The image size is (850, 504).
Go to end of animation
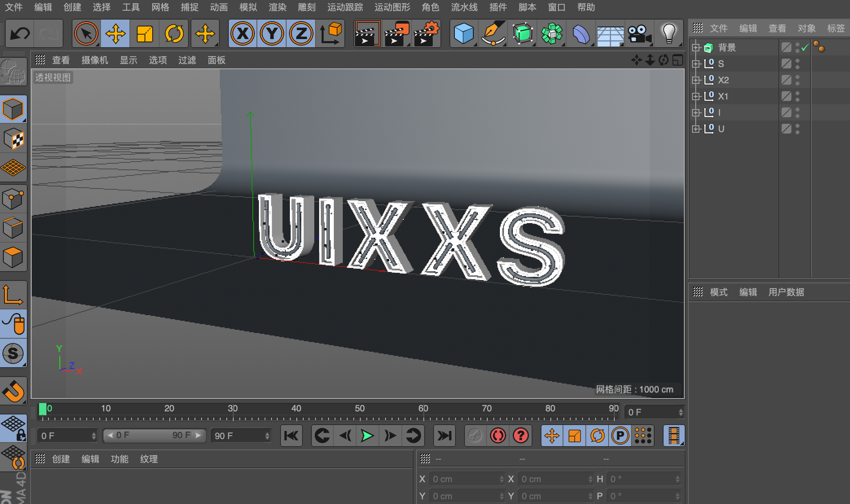pos(444,436)
